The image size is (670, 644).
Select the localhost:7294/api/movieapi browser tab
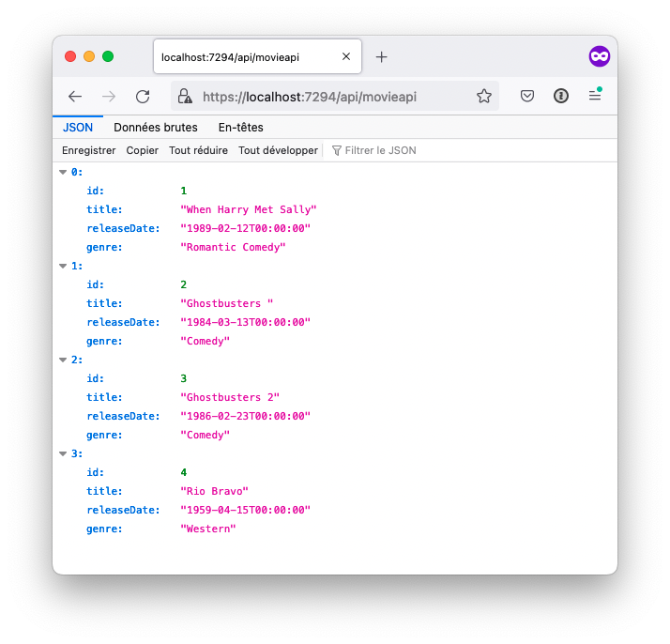click(257, 57)
